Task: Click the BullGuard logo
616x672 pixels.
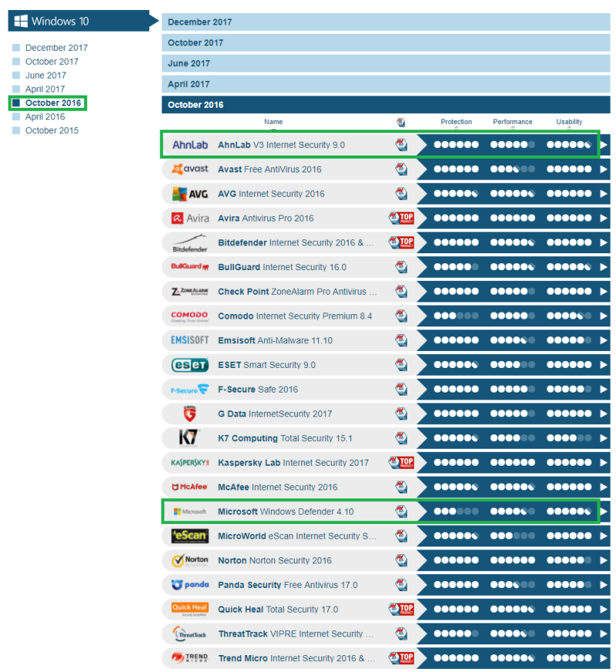Action: pyautogui.click(x=190, y=266)
